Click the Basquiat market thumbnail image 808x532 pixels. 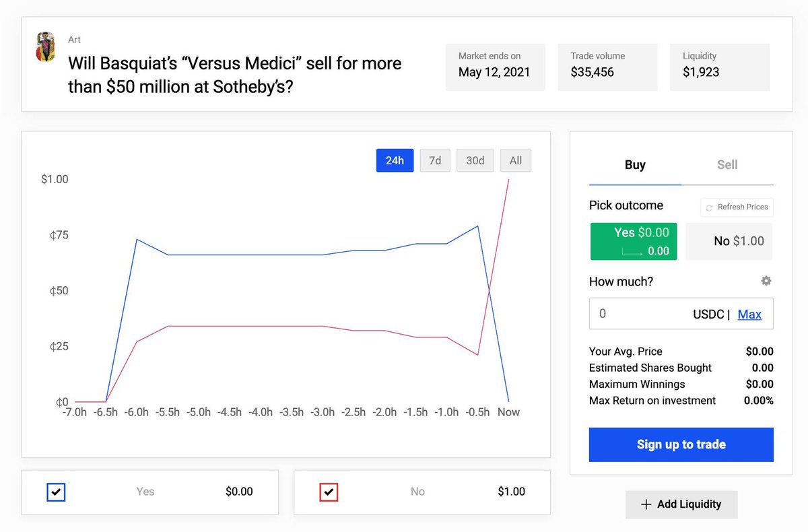(x=45, y=46)
